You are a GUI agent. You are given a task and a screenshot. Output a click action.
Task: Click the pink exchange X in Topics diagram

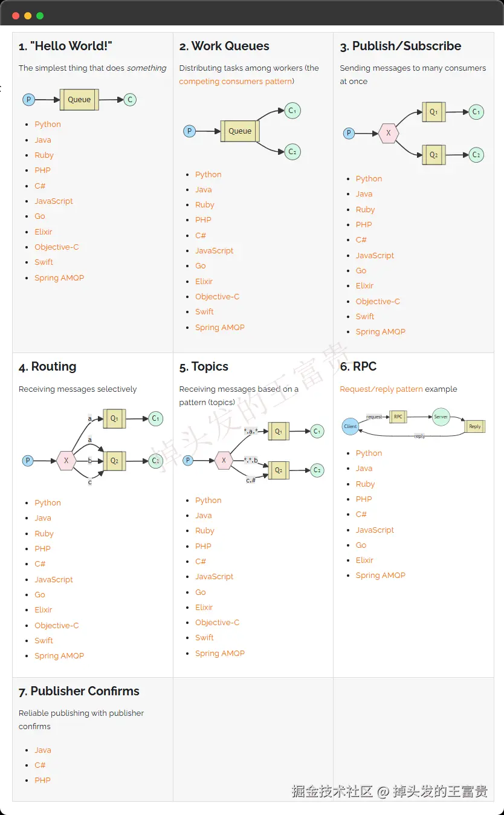(224, 461)
